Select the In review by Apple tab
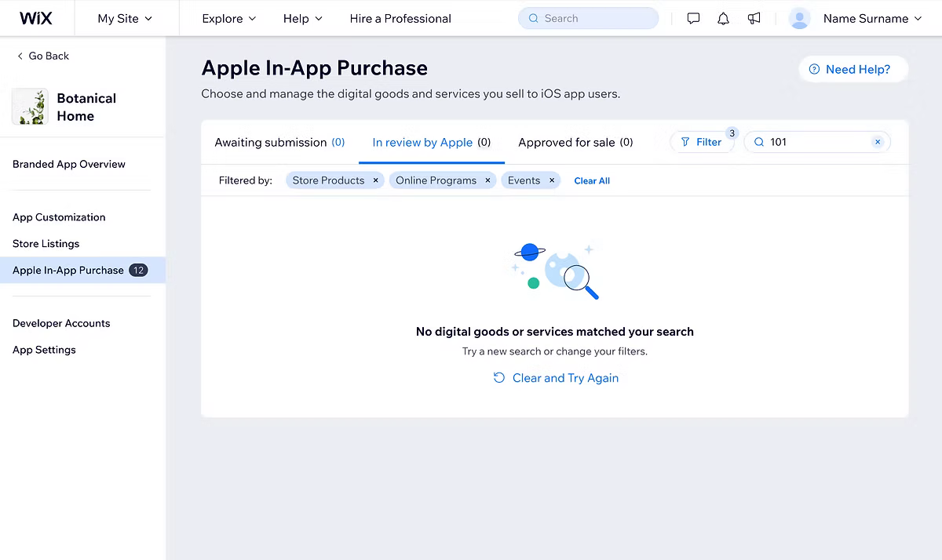This screenshot has height=560, width=942. tap(432, 142)
